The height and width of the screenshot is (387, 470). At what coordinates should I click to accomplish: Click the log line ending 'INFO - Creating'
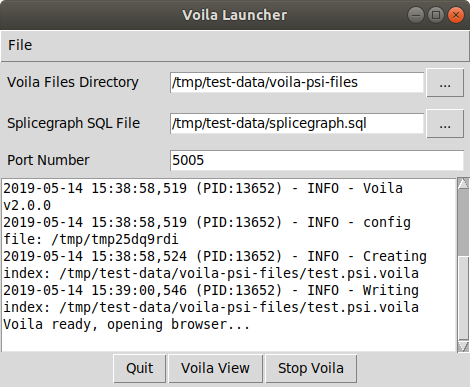coord(215,256)
